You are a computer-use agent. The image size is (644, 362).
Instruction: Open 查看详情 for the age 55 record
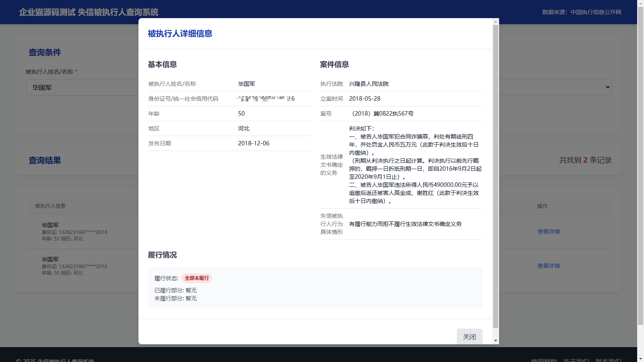tap(548, 232)
